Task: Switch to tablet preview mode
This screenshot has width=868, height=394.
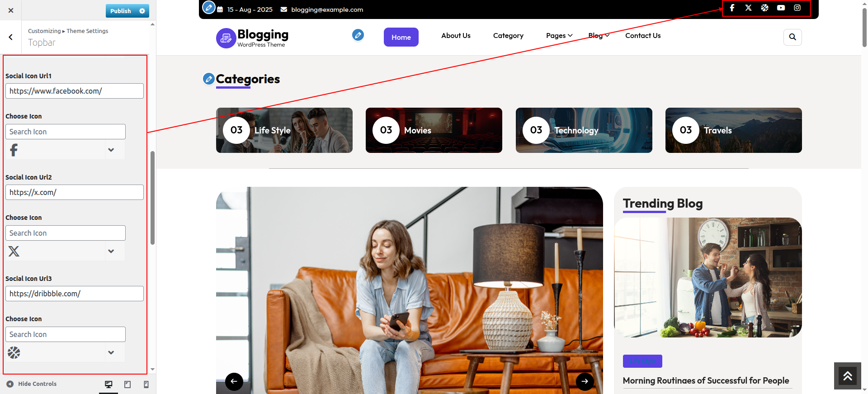Action: (x=127, y=385)
